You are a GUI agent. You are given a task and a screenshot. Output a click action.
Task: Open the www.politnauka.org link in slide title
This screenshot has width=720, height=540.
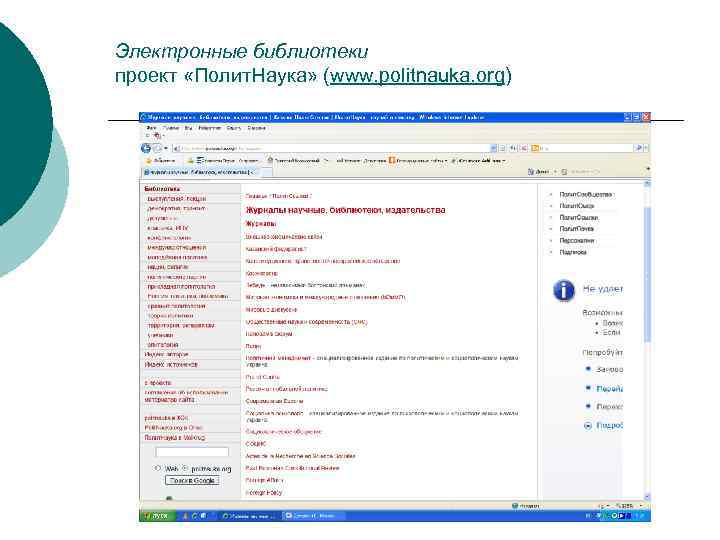point(417,76)
